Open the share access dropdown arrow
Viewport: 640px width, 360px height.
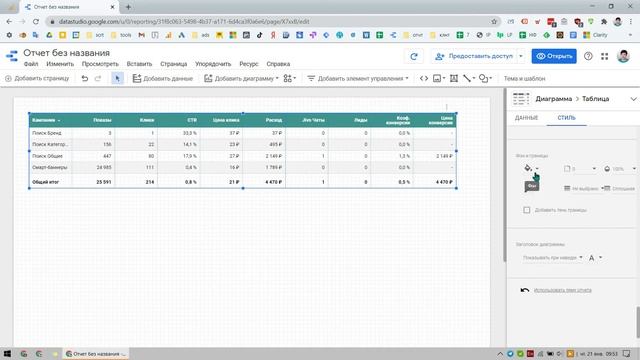click(521, 56)
